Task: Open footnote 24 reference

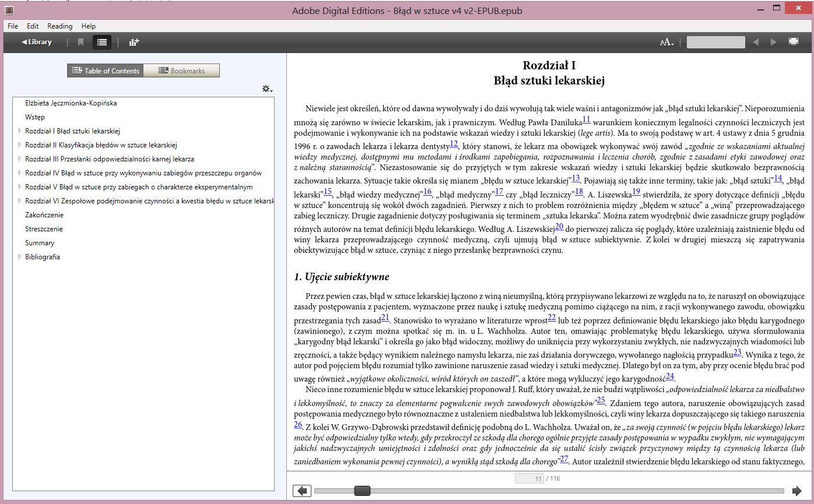Action: coord(670,376)
